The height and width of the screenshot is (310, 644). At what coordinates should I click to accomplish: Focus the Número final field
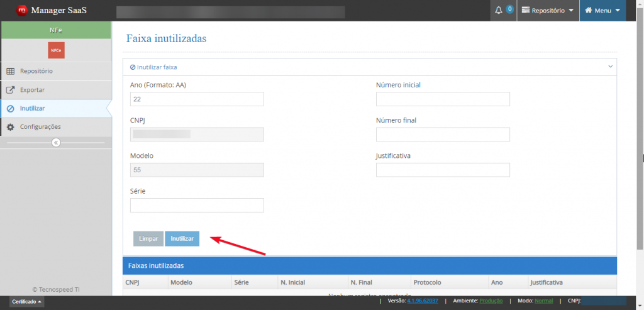(x=443, y=135)
